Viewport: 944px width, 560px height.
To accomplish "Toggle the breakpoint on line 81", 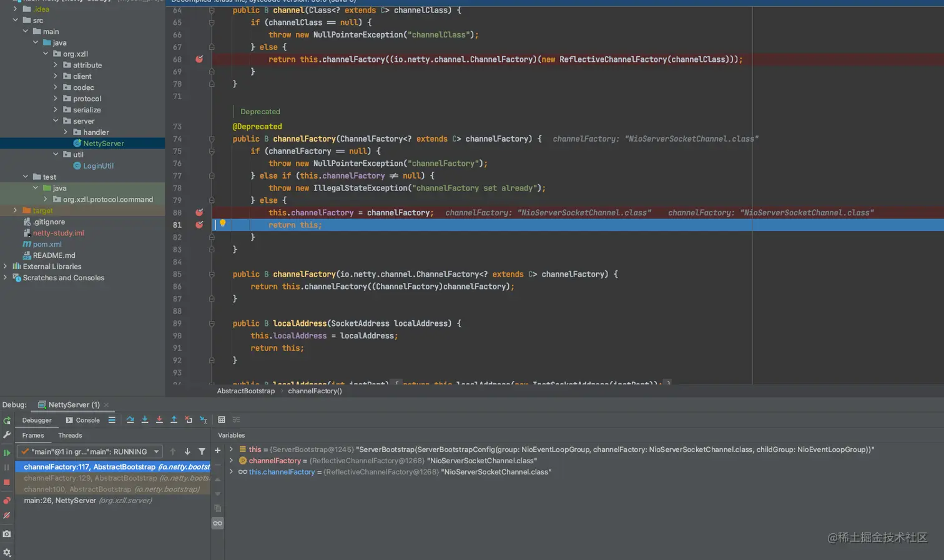I will pos(199,225).
